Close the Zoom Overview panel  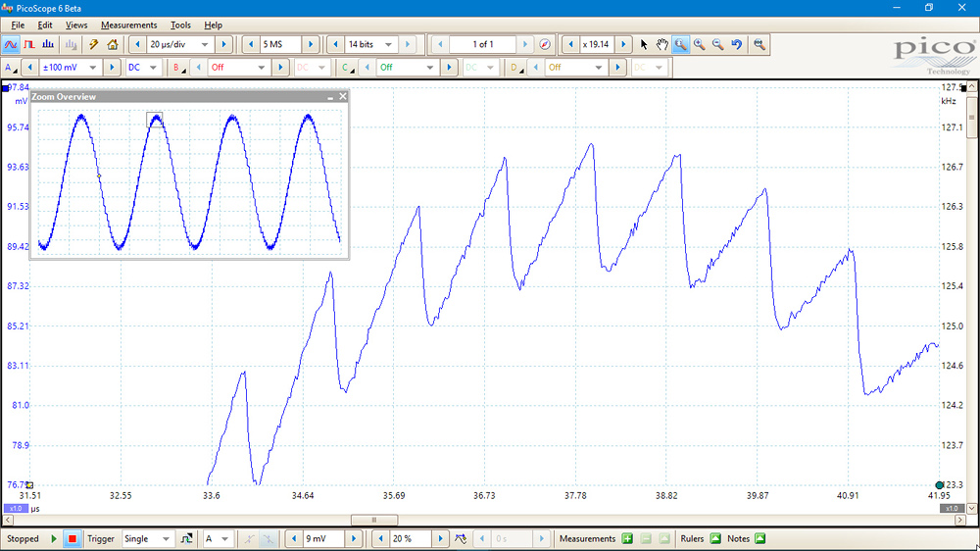(x=342, y=96)
